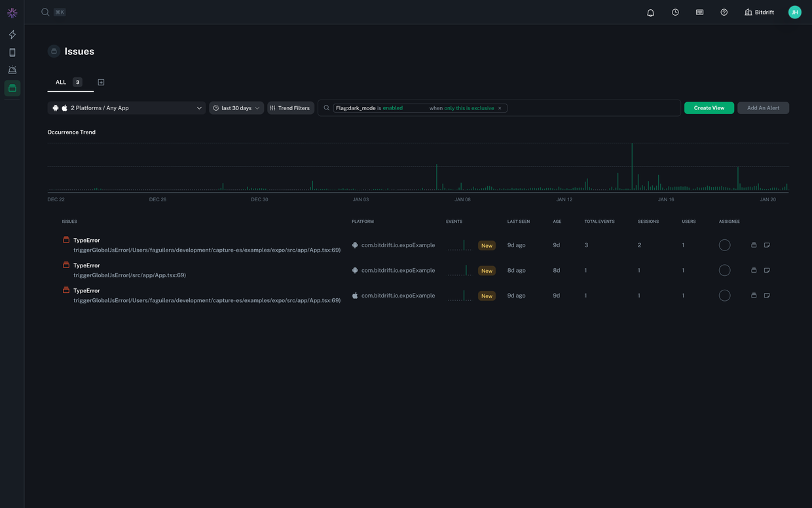Screen dimensions: 812x508
Task: Open notifications via the bell icon
Action: click(x=650, y=12)
